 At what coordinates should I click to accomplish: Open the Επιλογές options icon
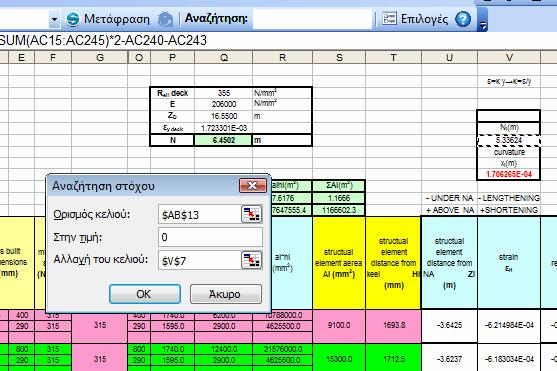[x=389, y=18]
